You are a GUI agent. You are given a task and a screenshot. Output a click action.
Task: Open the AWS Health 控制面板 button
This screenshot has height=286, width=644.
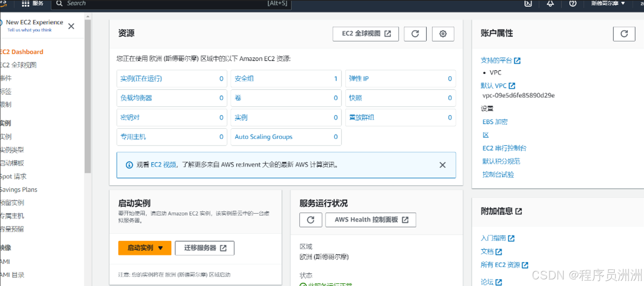coord(371,220)
